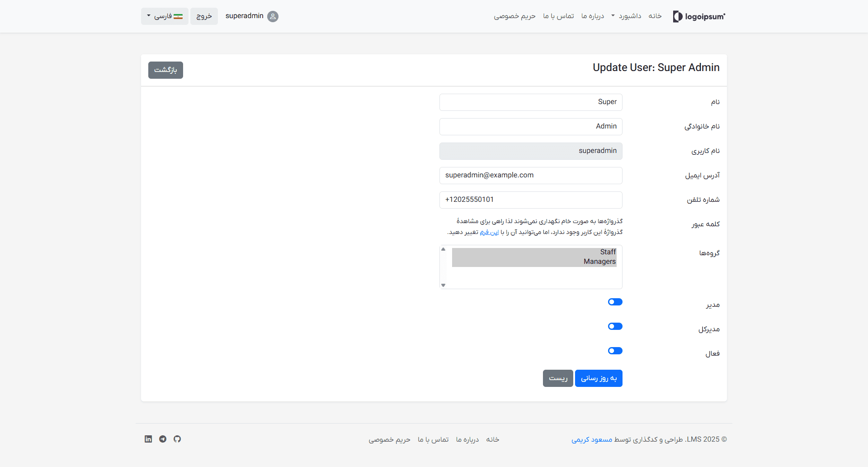This screenshot has width=868, height=467.
Task: Click the superadmin user avatar icon
Action: [x=273, y=16]
